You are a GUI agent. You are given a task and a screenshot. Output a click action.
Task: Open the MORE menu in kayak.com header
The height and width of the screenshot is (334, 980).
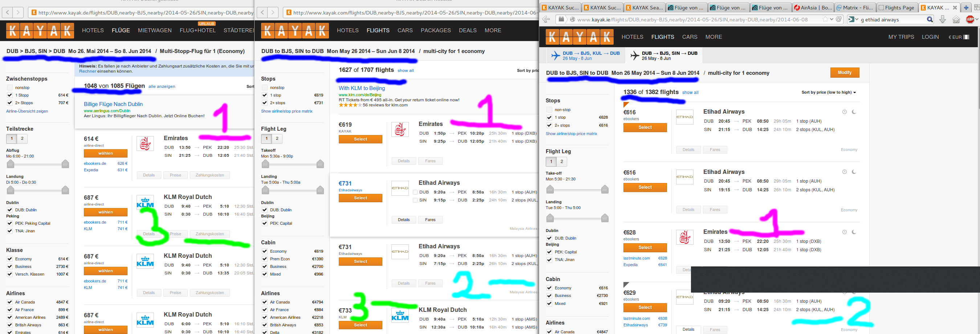(x=493, y=30)
